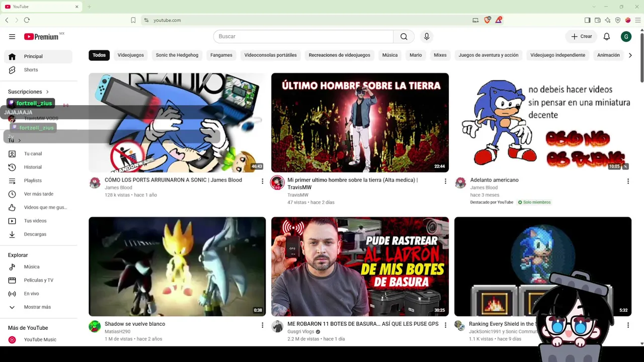Open Playlists in the sidebar

click(38, 180)
